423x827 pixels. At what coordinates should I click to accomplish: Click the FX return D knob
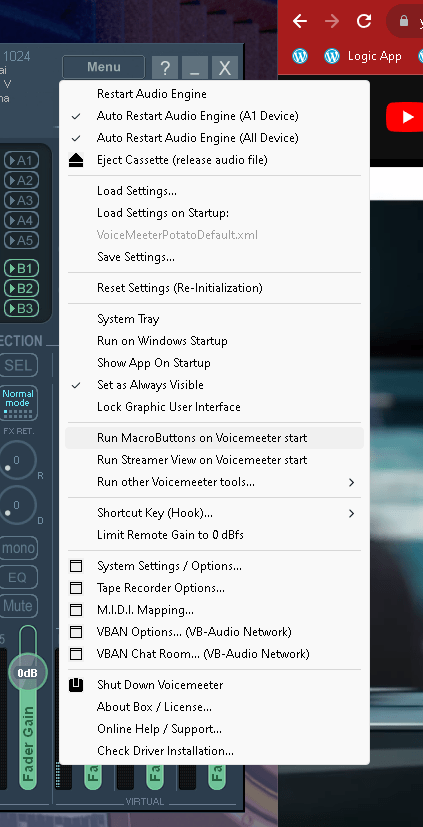coord(16,505)
